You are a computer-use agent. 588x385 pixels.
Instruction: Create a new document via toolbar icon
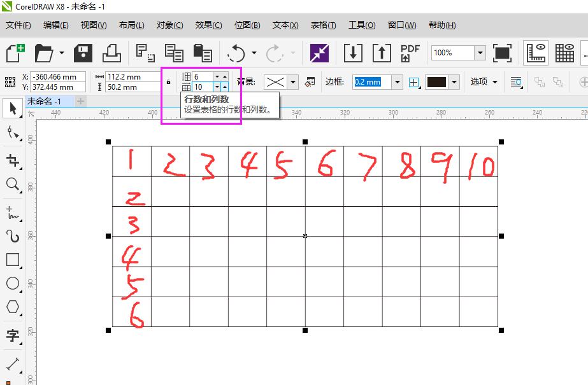[15, 53]
